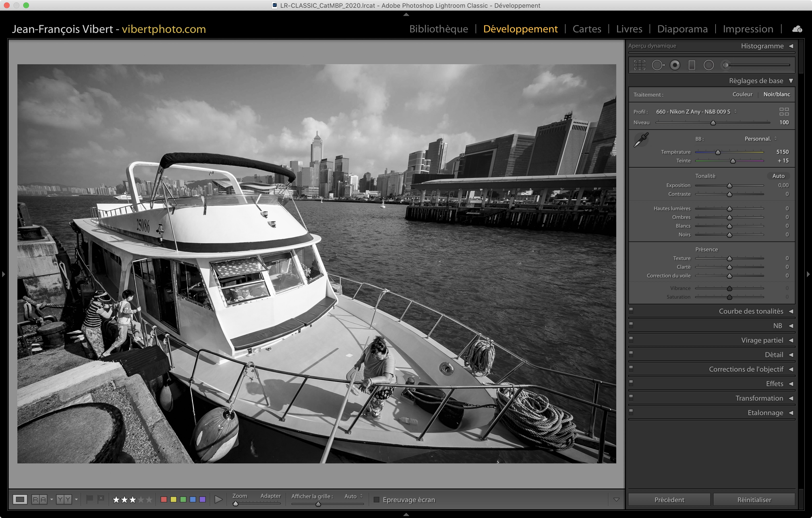Open the profile browser grid icon
The image size is (812, 518).
(x=784, y=112)
